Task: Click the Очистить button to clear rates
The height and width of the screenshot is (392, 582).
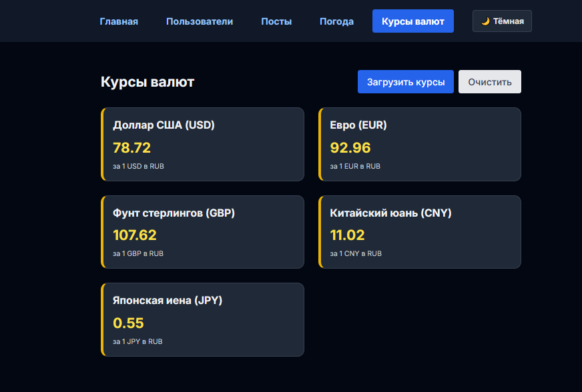Action: (489, 81)
